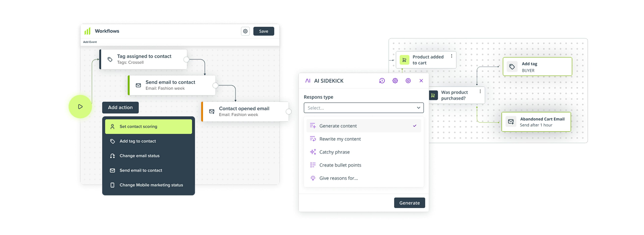Click the Abandoned Cart Email envelope icon
Viewport: 644px width, 235px height.
click(511, 122)
